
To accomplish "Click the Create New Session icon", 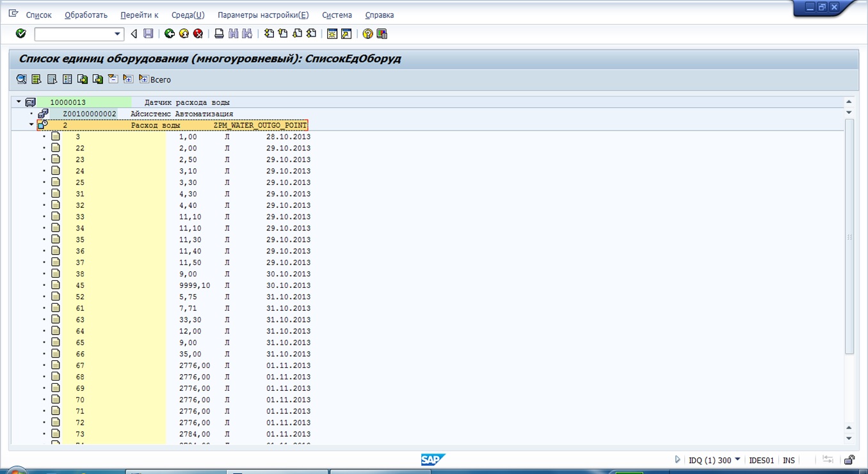I will (332, 33).
